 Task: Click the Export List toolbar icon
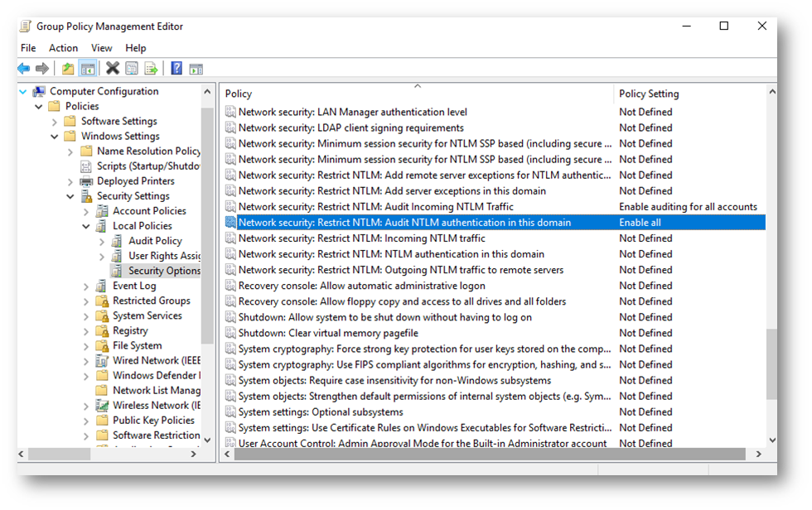[x=151, y=69]
